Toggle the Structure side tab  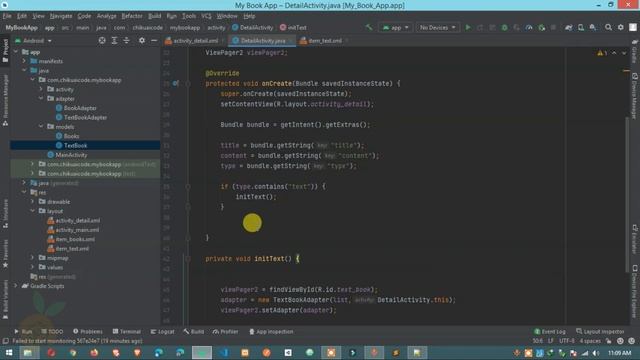(5, 213)
